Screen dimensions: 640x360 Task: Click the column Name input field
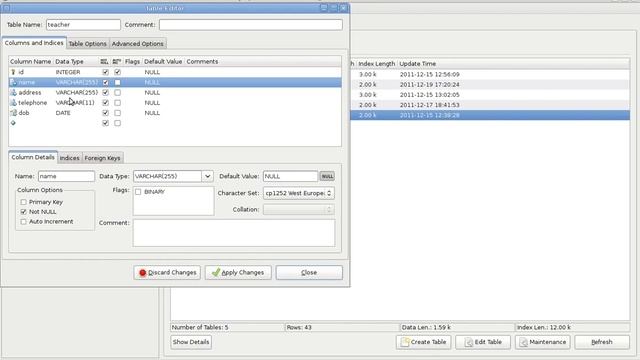pyautogui.click(x=66, y=176)
